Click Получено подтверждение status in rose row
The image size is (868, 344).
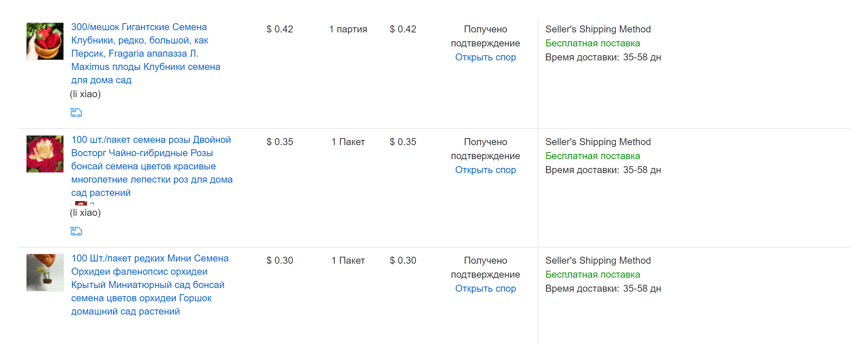[x=485, y=149]
